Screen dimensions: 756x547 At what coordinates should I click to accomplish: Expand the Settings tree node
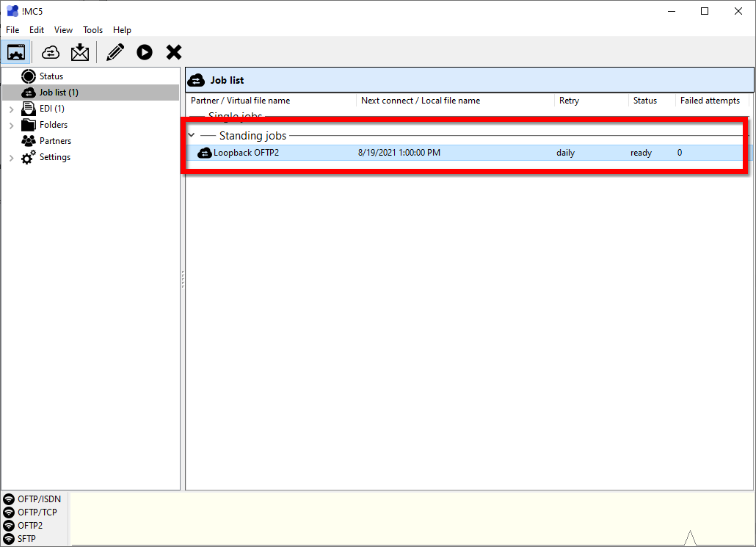[12, 158]
